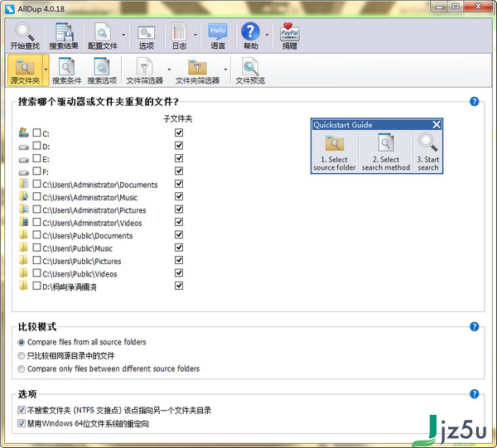Open the 文件预览 file preview icon

pos(250,70)
